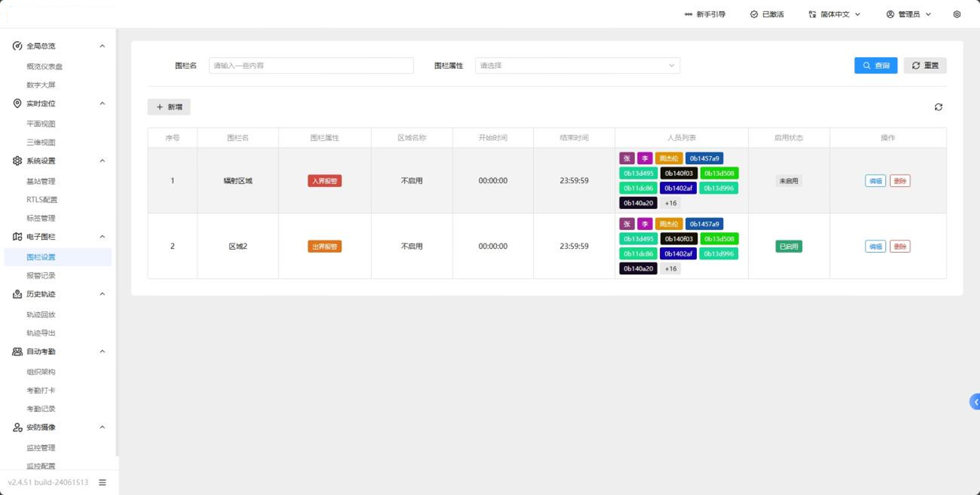Go to 基站管理 in the sidebar

[41, 181]
